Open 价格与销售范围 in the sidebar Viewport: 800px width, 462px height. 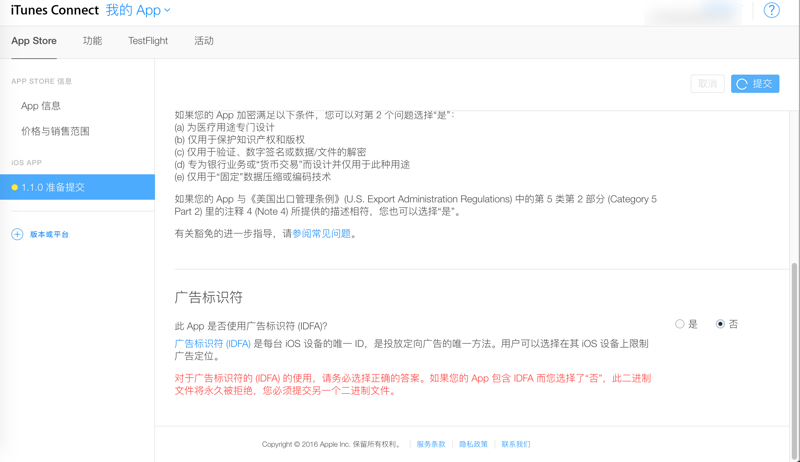click(55, 131)
